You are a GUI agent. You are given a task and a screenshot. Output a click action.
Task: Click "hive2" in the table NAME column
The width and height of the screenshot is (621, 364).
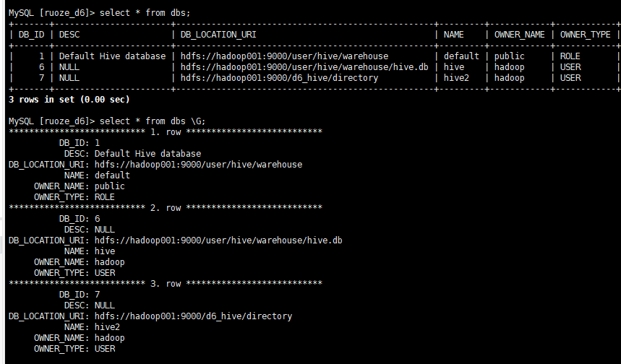456,77
